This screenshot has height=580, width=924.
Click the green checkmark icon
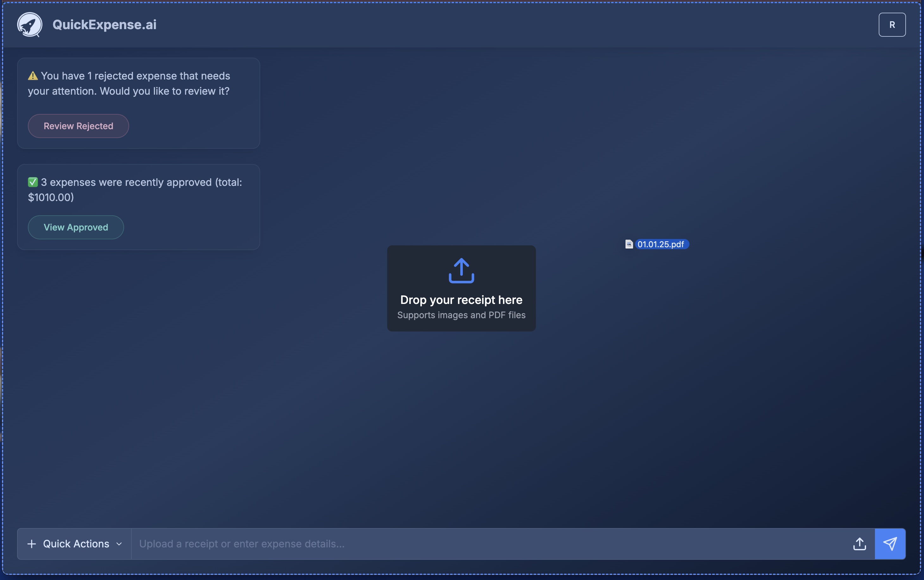click(33, 182)
